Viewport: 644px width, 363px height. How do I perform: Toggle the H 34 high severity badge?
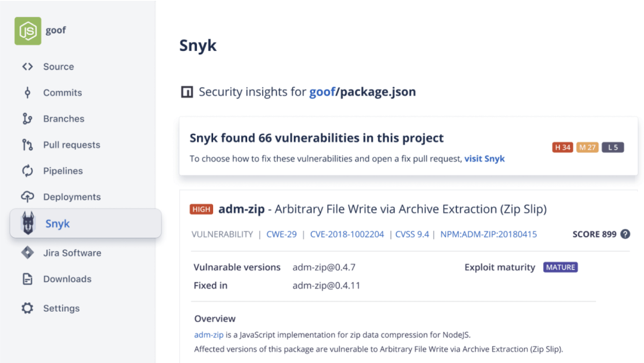coord(562,147)
